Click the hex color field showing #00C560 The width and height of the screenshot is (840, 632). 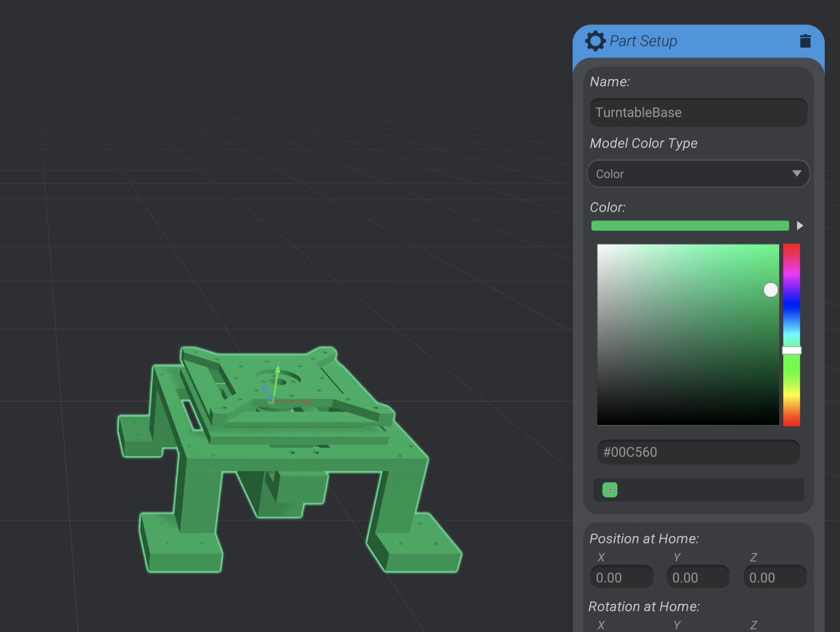pos(698,452)
